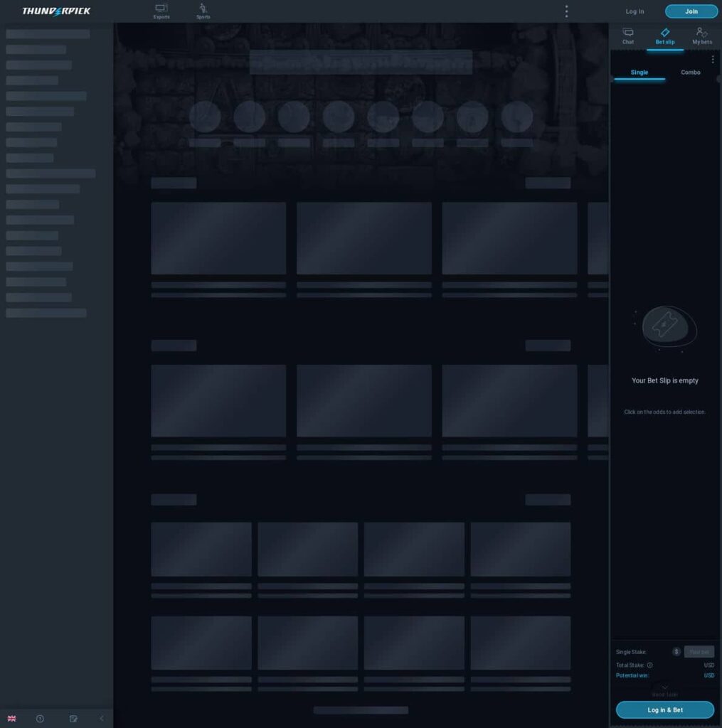Open the Thunderpick logo home link
Image resolution: width=722 pixels, height=728 pixels.
click(56, 11)
